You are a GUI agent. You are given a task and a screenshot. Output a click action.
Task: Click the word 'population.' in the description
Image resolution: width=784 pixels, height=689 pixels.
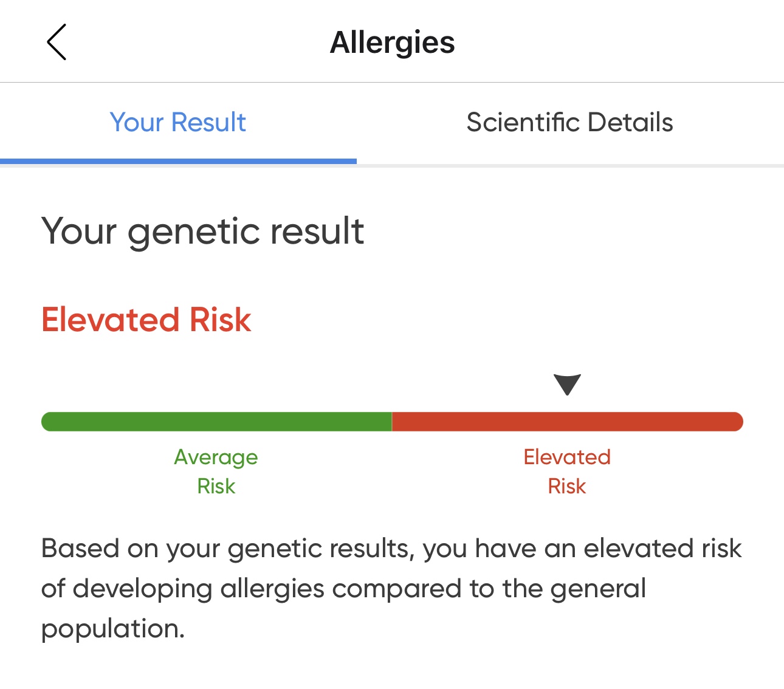[x=113, y=629]
